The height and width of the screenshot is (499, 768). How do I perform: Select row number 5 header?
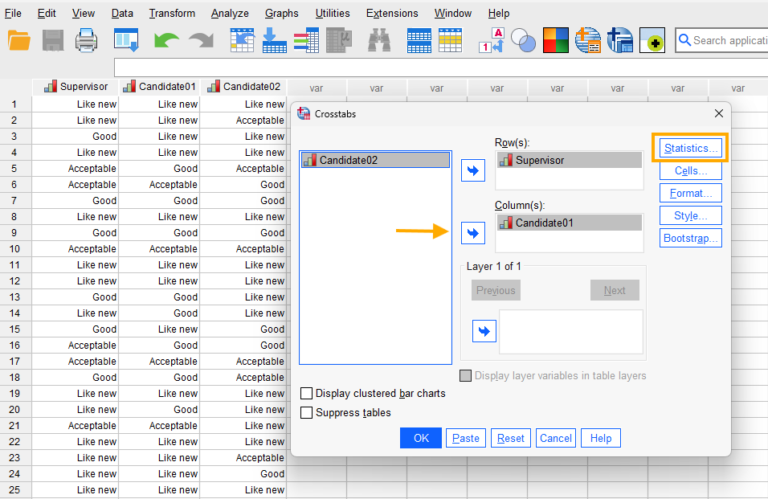coord(14,168)
